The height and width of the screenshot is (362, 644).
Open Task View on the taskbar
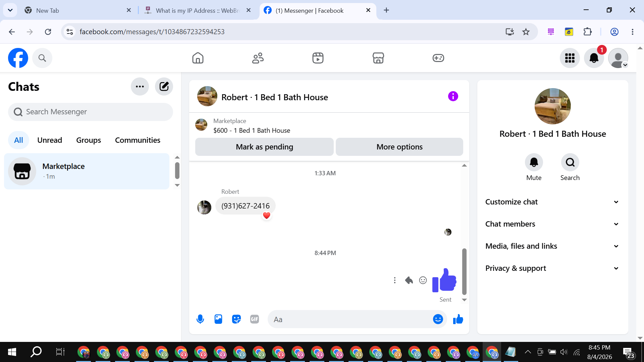60,352
